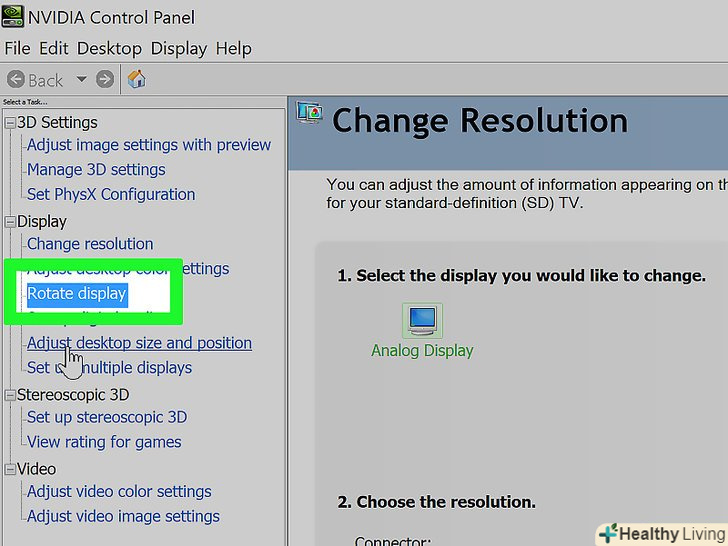Image resolution: width=728 pixels, height=546 pixels.
Task: Open Set up stereoscopic 3D
Action: click(107, 417)
